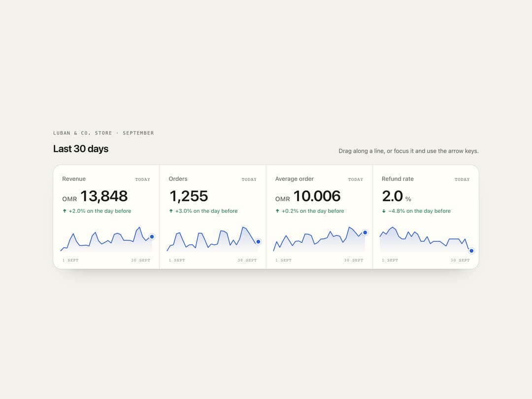The image size is (532, 399).
Task: Click the up arrow under Average order
Action: [277, 211]
